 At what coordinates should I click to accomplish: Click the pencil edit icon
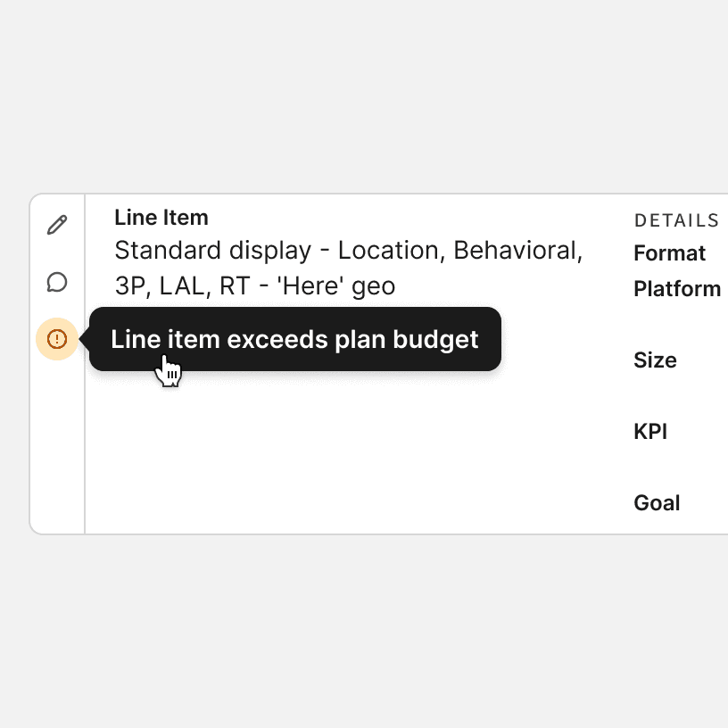57,225
